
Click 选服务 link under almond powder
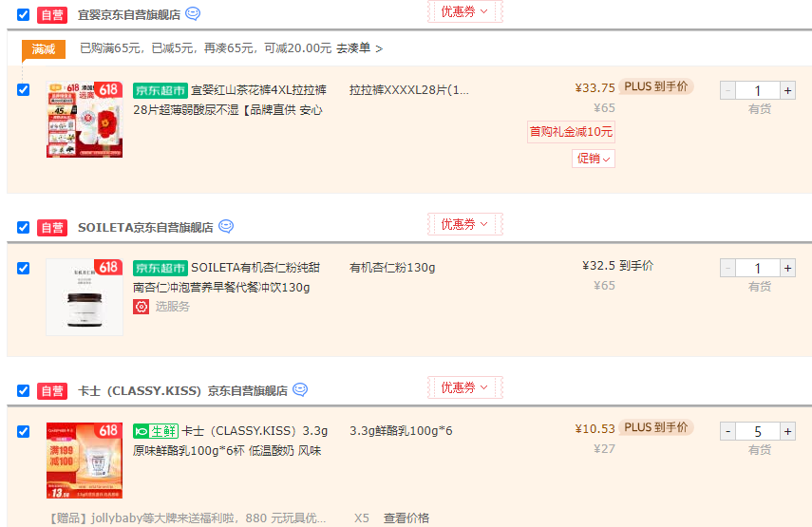tap(173, 307)
